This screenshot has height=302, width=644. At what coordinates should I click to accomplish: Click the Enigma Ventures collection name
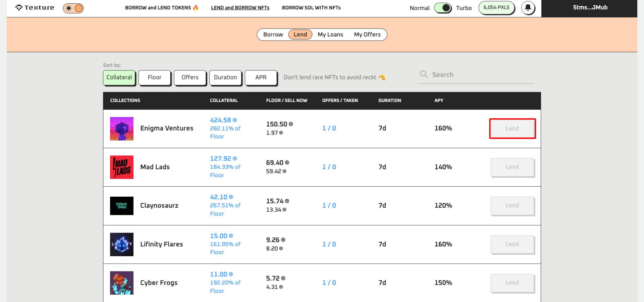click(167, 128)
